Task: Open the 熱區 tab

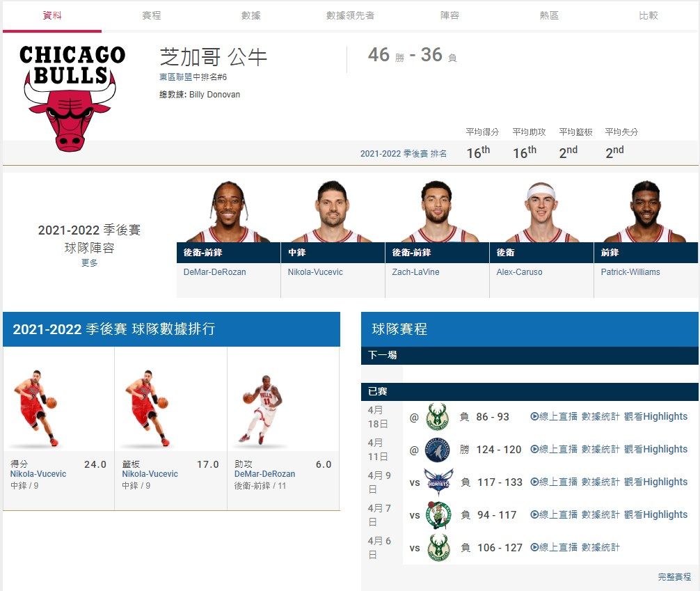Action: (549, 15)
